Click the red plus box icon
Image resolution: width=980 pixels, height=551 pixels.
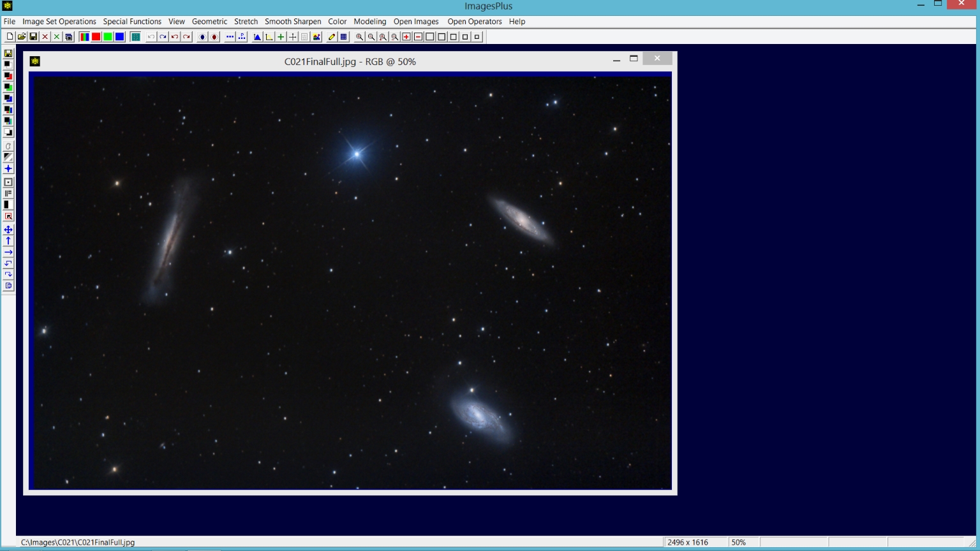coord(406,37)
